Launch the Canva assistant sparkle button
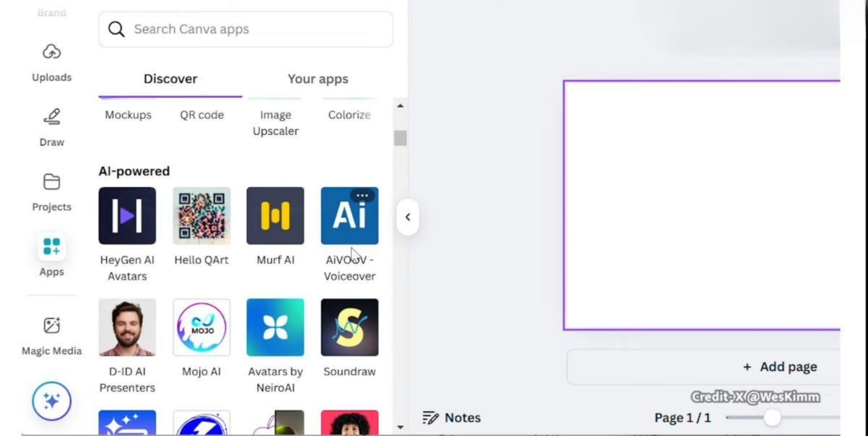The height and width of the screenshot is (436, 868). pyautogui.click(x=52, y=401)
